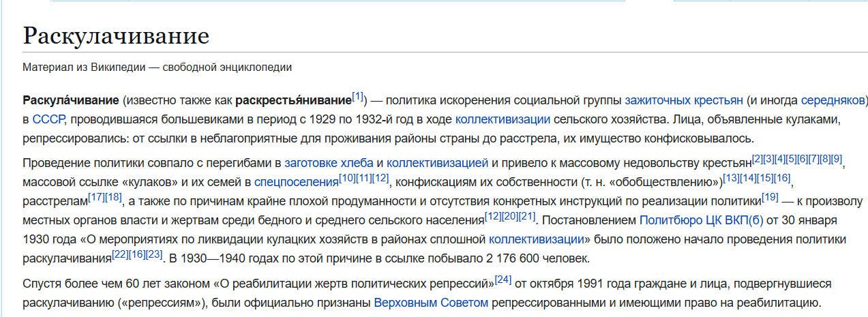
Task: Follow the середняков link
Action: coord(833,100)
